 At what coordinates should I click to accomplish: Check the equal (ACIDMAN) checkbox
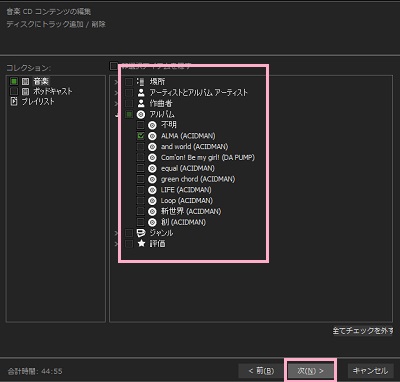[x=141, y=168]
